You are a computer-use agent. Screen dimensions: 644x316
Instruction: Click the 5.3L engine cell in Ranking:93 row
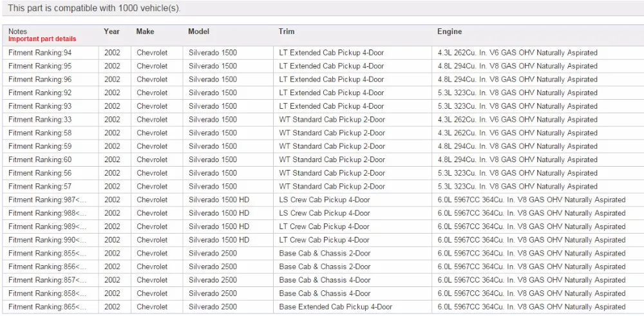point(538,106)
